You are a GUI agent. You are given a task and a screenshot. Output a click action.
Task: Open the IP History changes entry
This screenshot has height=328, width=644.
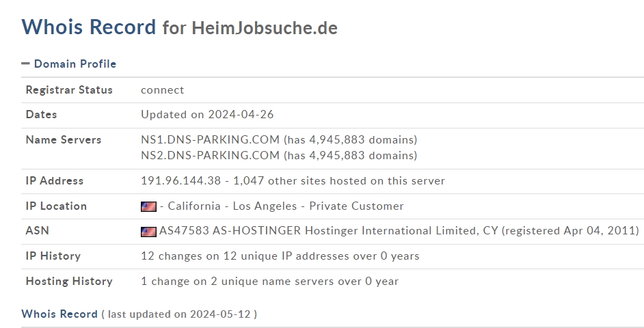click(x=280, y=256)
